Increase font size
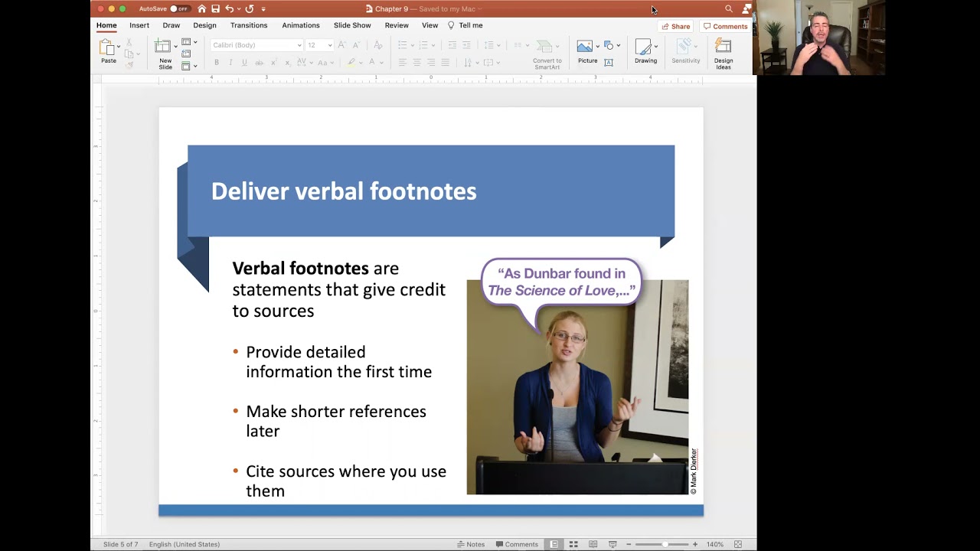The image size is (980, 551). 342,45
